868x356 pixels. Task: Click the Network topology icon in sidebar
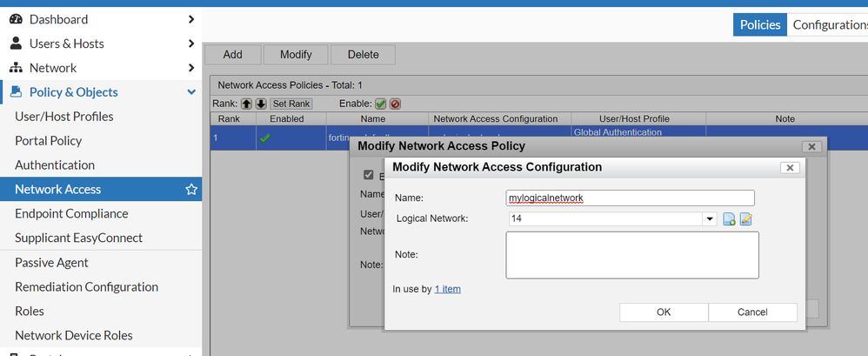16,68
